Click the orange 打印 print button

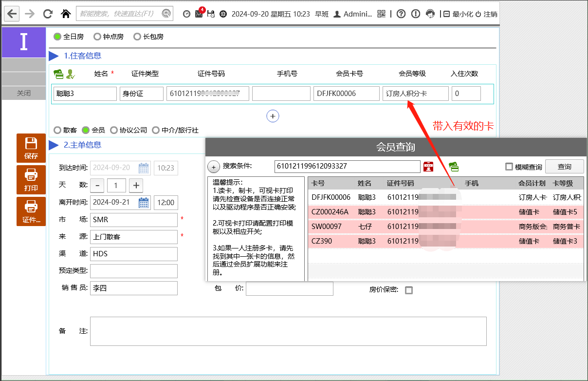pos(31,180)
